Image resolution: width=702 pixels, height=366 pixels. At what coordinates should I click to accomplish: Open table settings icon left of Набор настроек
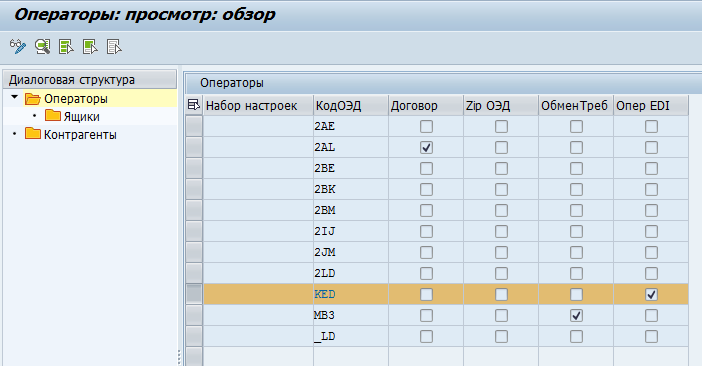(x=193, y=105)
